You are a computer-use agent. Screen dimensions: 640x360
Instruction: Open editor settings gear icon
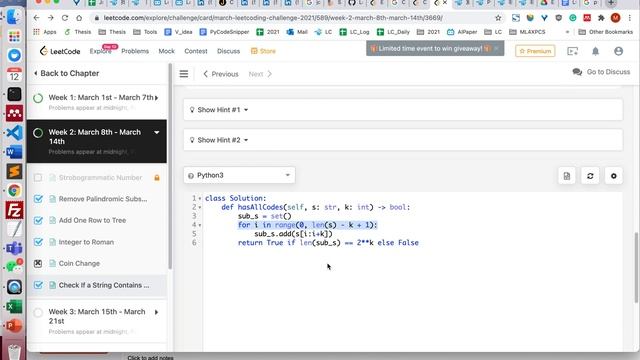pyautogui.click(x=613, y=176)
